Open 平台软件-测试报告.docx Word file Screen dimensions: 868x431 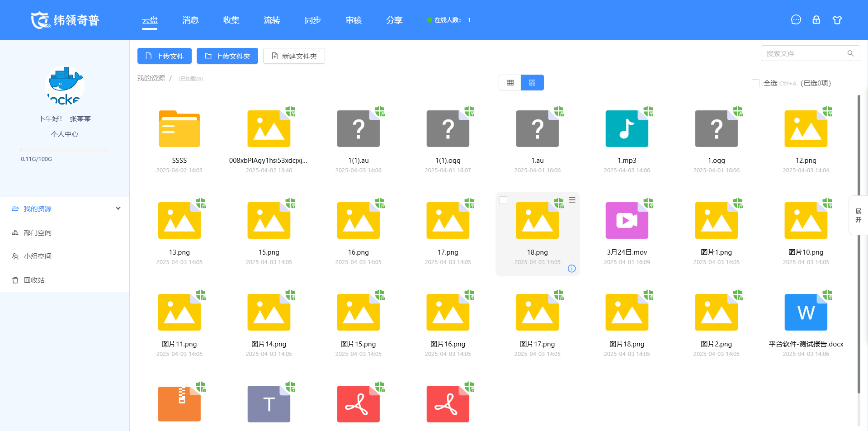tap(806, 313)
